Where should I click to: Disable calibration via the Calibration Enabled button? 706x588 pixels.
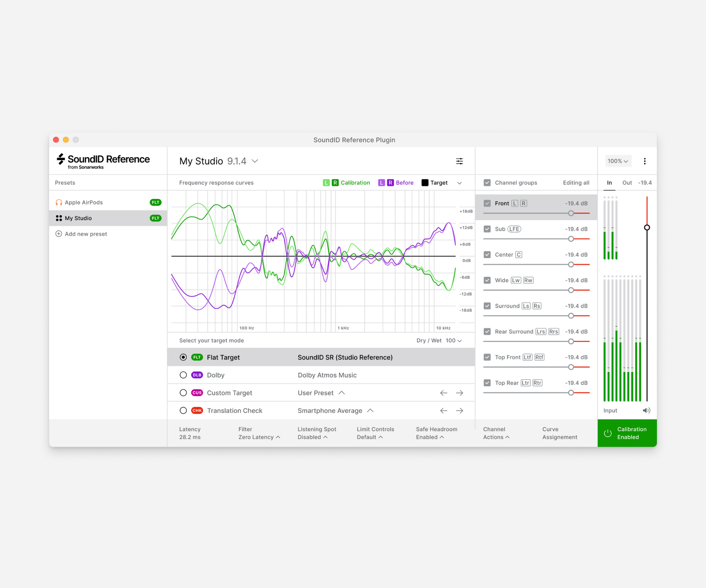point(627,433)
